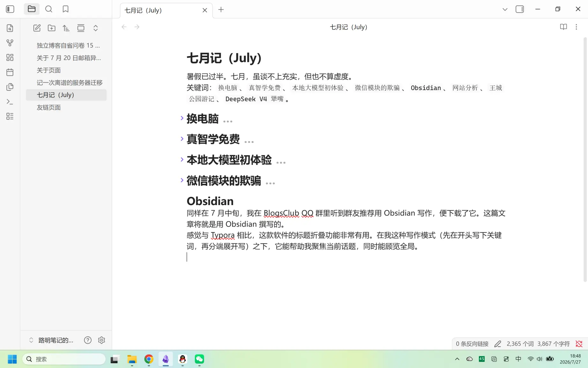Open QQ from the taskbar

click(x=182, y=359)
